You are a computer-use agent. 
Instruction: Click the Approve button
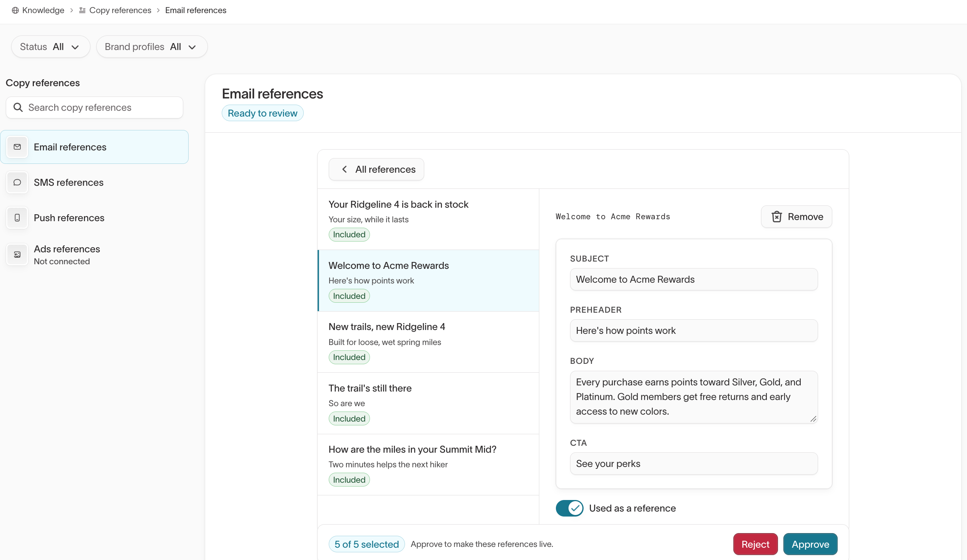(810, 544)
